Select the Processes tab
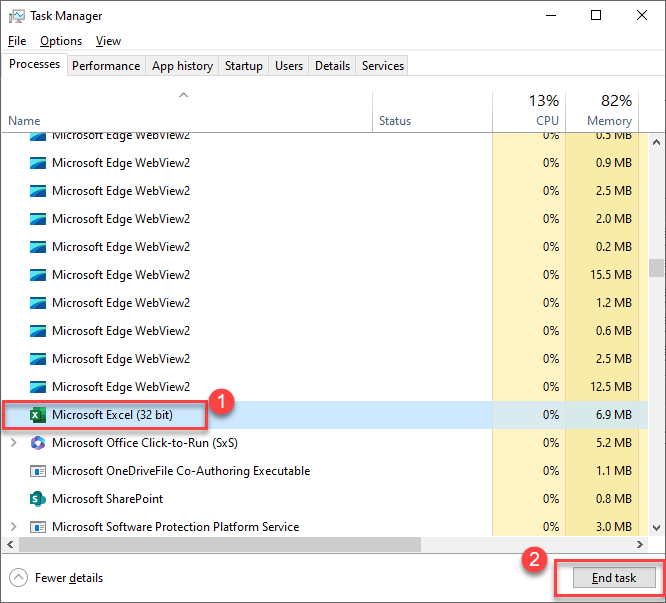 (x=34, y=64)
